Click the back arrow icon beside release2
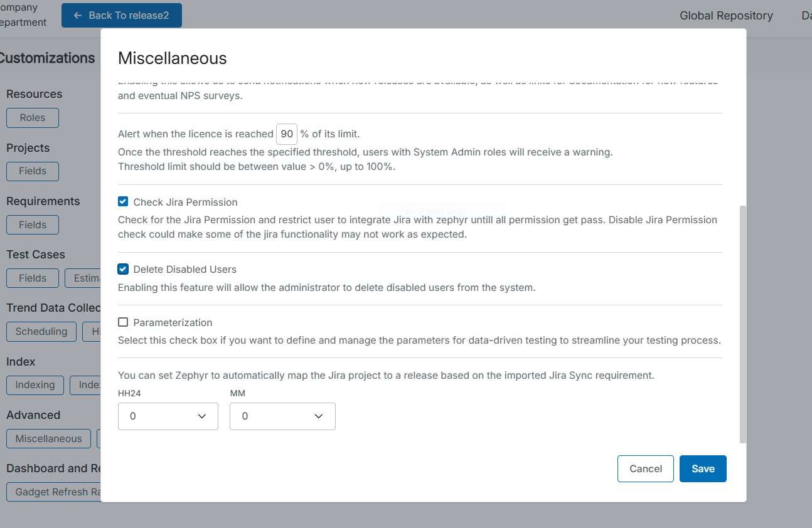 pos(78,16)
